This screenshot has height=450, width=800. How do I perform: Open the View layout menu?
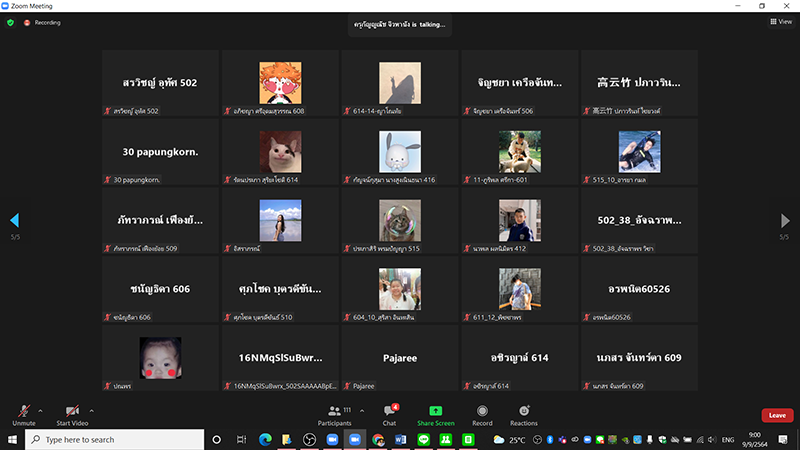point(780,21)
